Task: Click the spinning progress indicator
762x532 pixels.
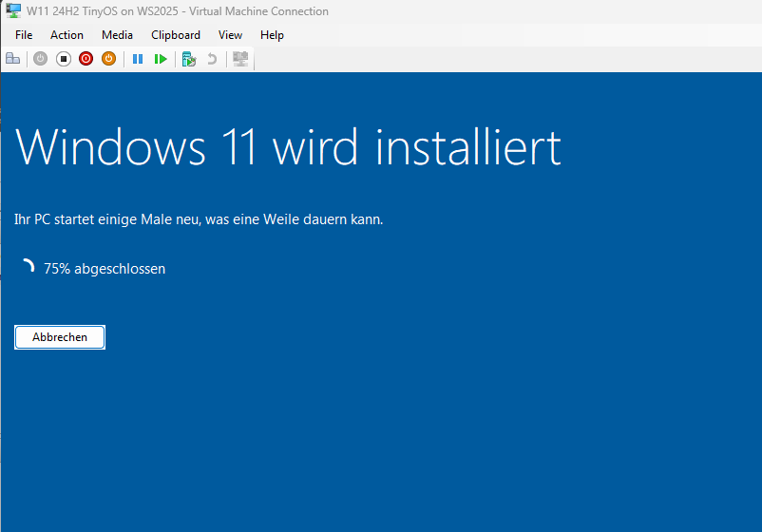Action: point(28,266)
